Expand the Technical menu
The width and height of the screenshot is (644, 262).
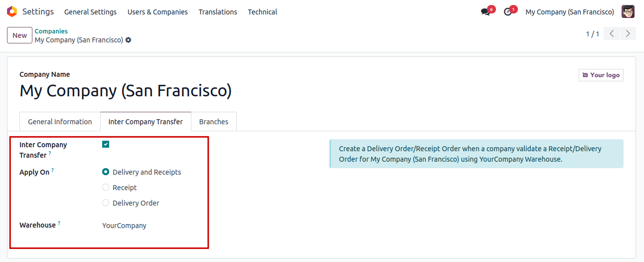coord(262,12)
